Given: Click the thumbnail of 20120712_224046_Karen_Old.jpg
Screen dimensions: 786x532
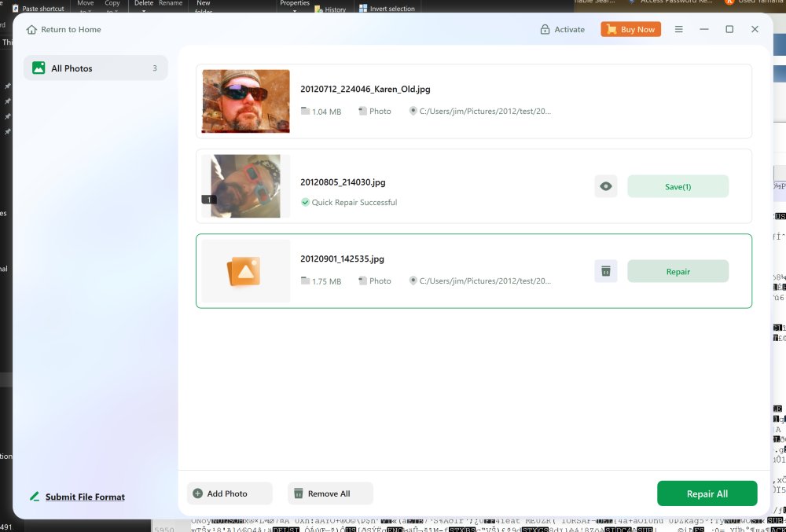Looking at the screenshot, I should pos(244,101).
